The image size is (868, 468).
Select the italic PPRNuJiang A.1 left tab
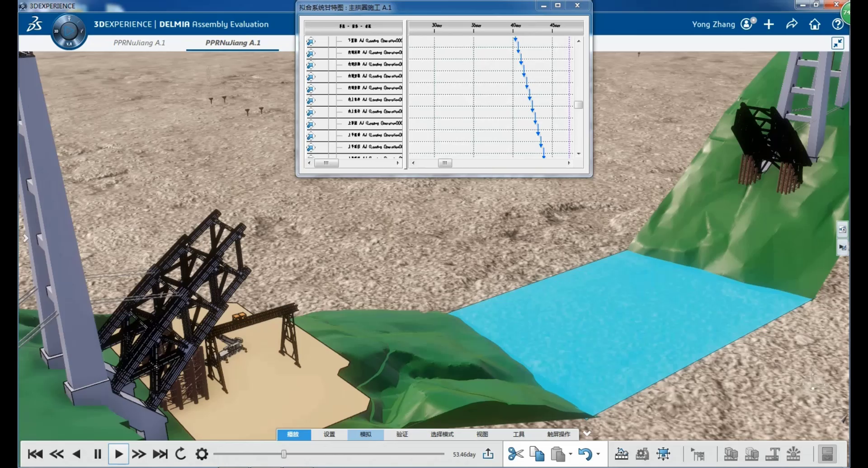point(139,43)
